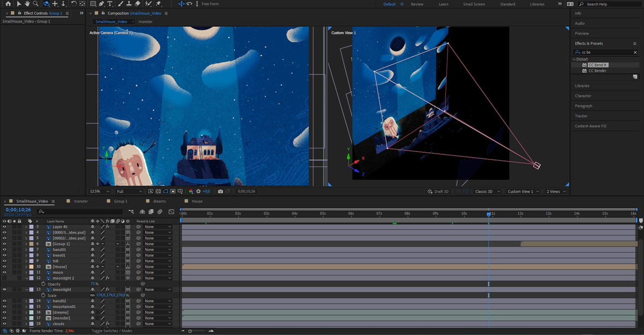Open the Classic 3D renderer dropdown

coord(488,191)
